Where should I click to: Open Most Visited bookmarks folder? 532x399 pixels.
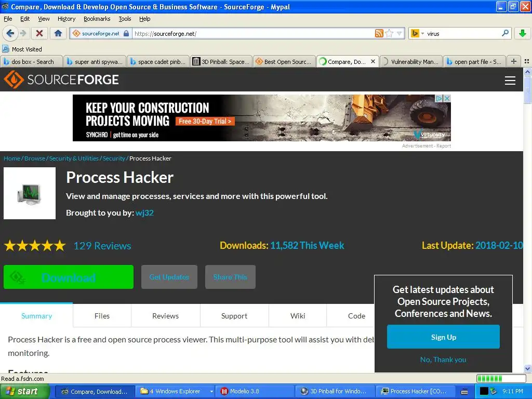[x=22, y=49]
